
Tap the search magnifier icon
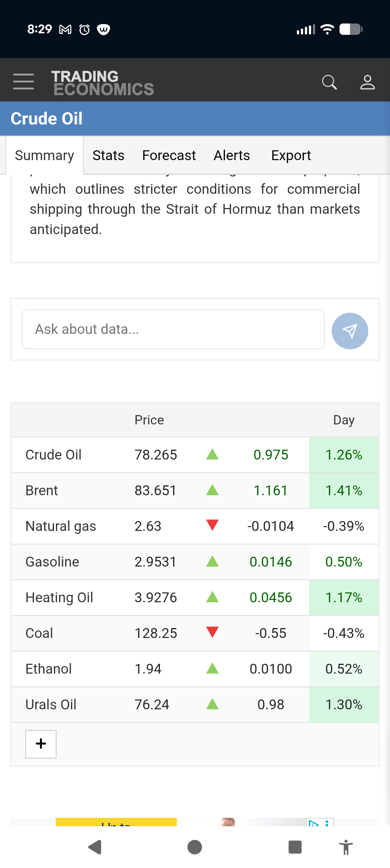[329, 82]
